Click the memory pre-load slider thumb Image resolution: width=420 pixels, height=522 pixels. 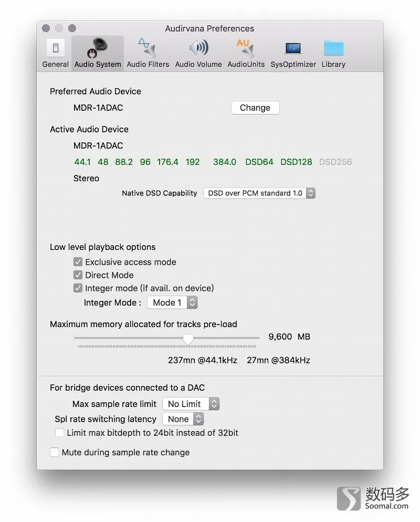(x=188, y=339)
